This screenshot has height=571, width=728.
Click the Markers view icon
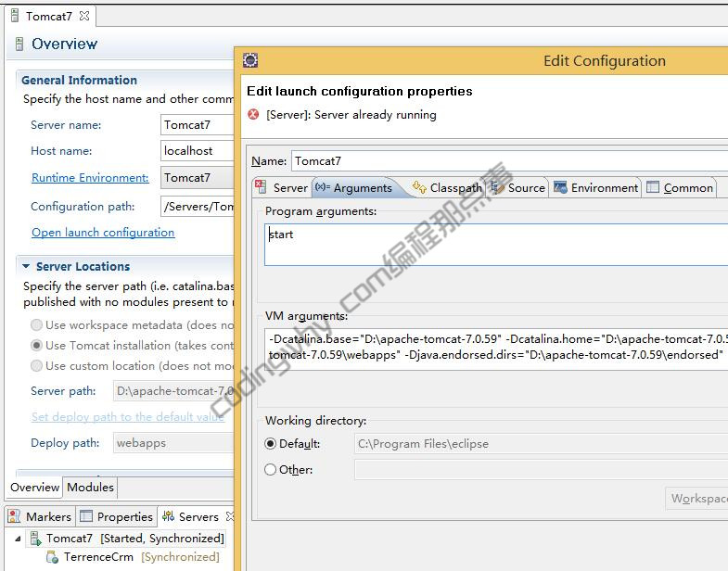pyautogui.click(x=15, y=516)
